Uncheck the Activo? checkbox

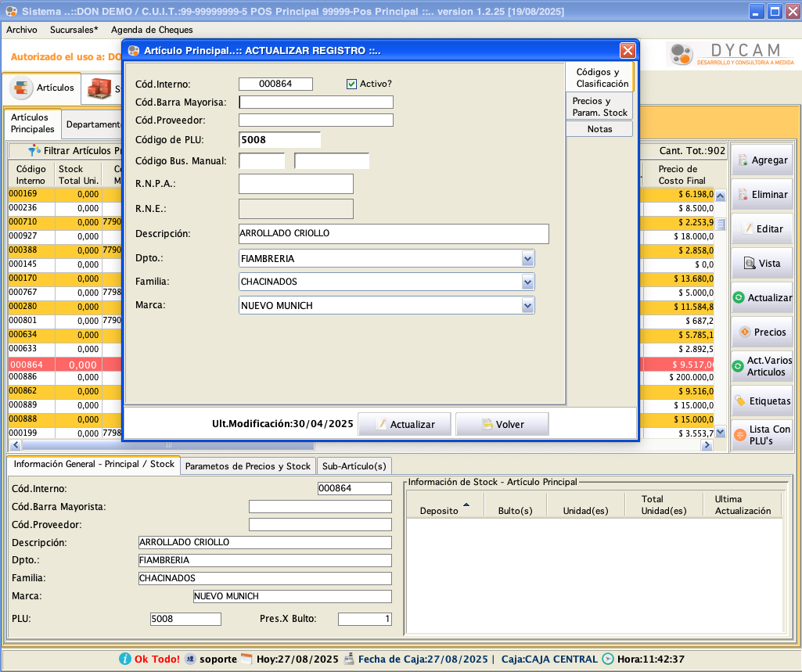coord(352,84)
